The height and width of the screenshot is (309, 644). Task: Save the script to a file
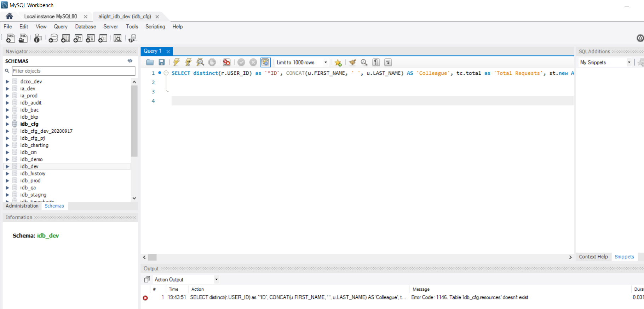click(x=161, y=62)
